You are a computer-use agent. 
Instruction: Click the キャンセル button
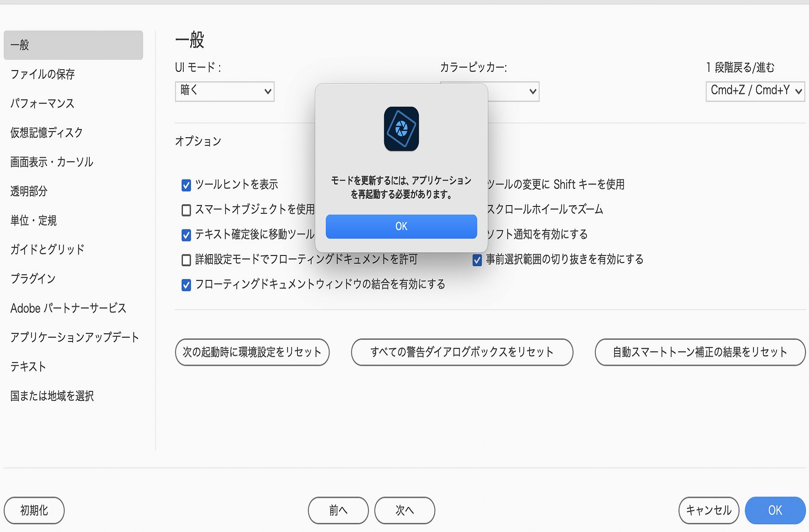click(709, 510)
